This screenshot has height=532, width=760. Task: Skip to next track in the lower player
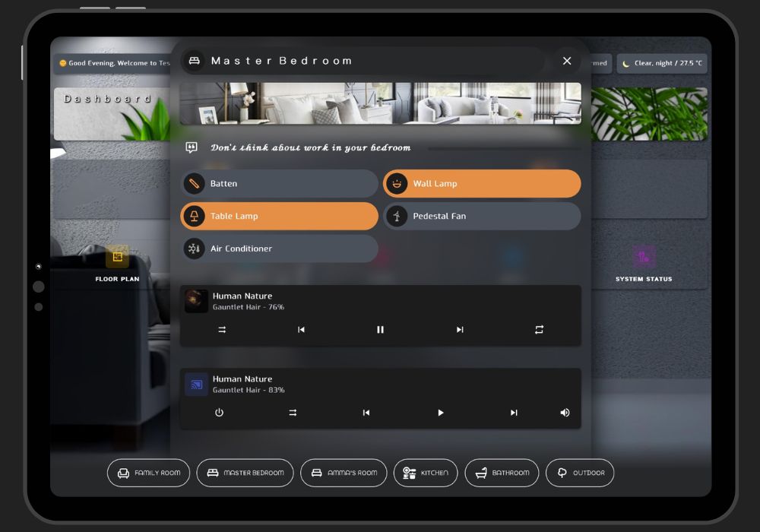tap(514, 413)
